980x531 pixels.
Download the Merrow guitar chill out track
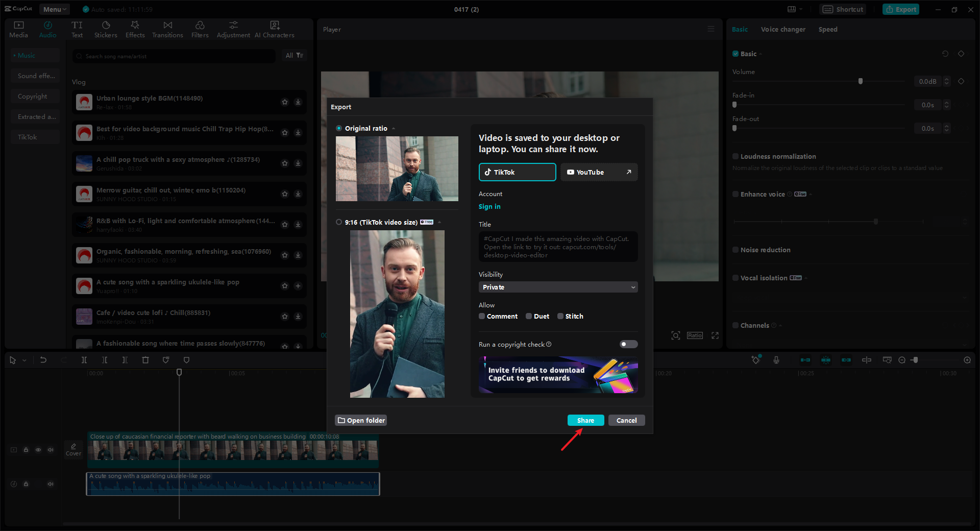click(298, 194)
